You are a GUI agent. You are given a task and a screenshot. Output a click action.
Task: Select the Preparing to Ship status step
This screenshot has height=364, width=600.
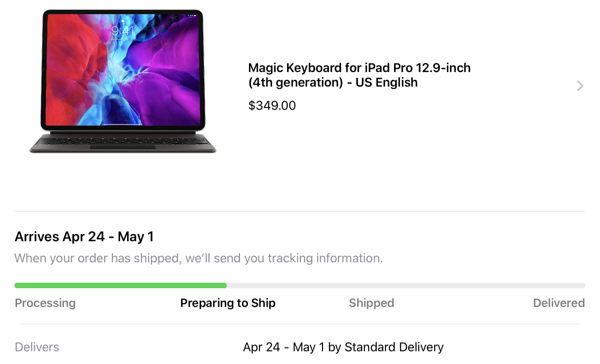[x=228, y=303]
